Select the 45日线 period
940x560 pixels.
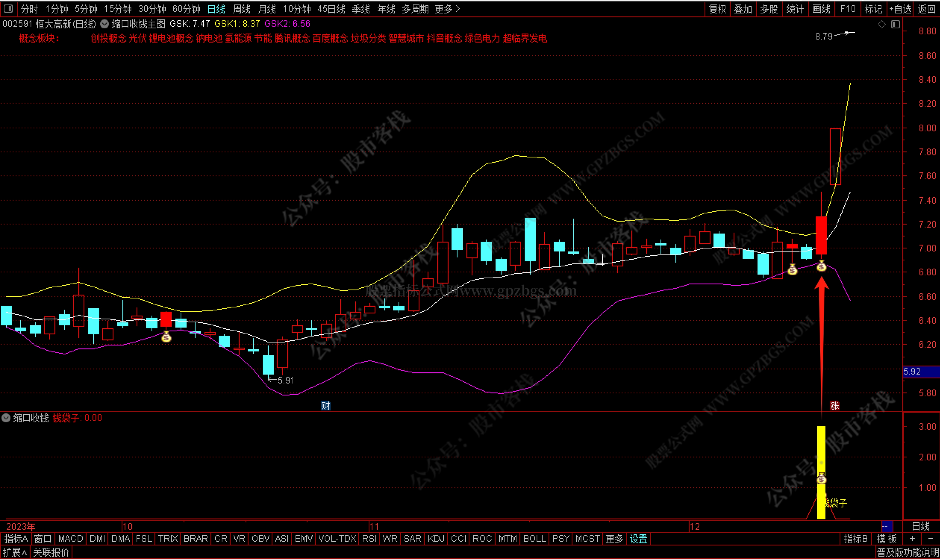click(x=331, y=9)
